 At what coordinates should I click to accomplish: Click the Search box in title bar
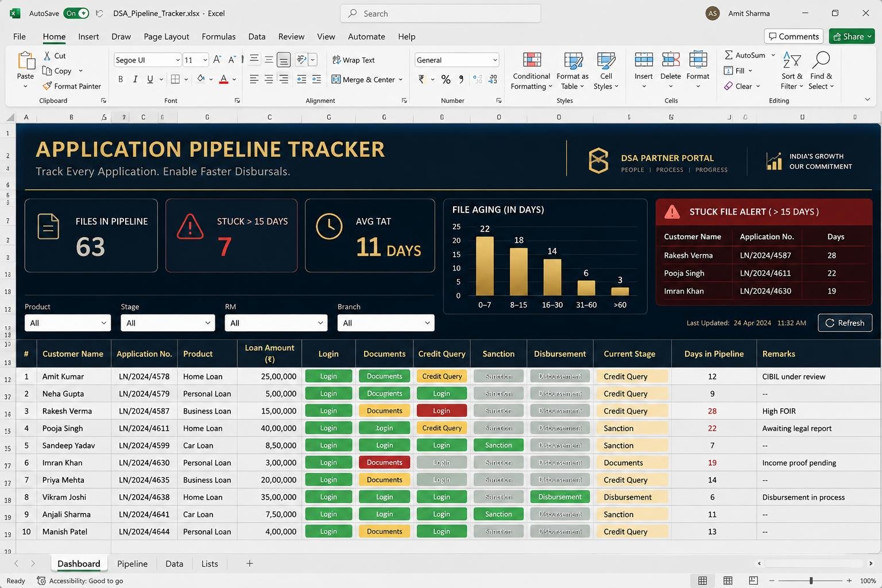pyautogui.click(x=441, y=13)
